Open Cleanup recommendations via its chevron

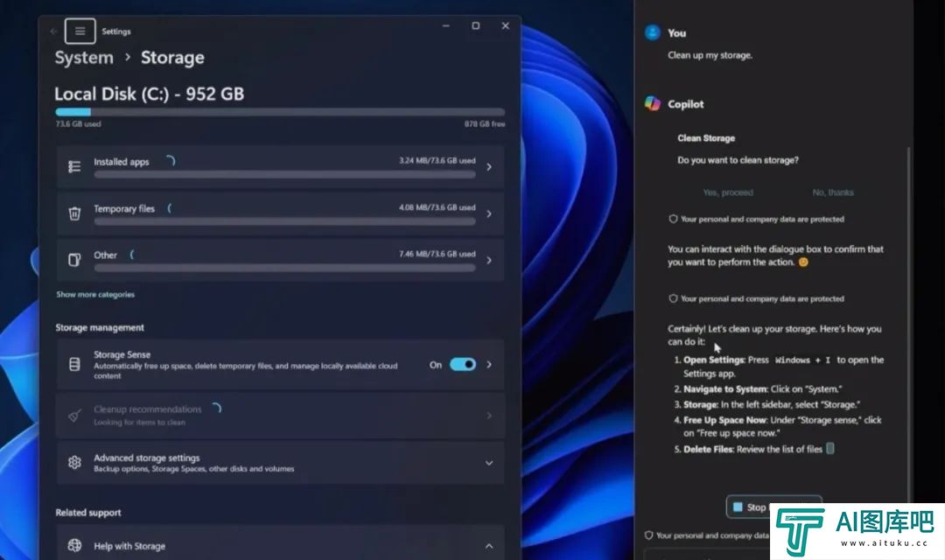point(489,416)
